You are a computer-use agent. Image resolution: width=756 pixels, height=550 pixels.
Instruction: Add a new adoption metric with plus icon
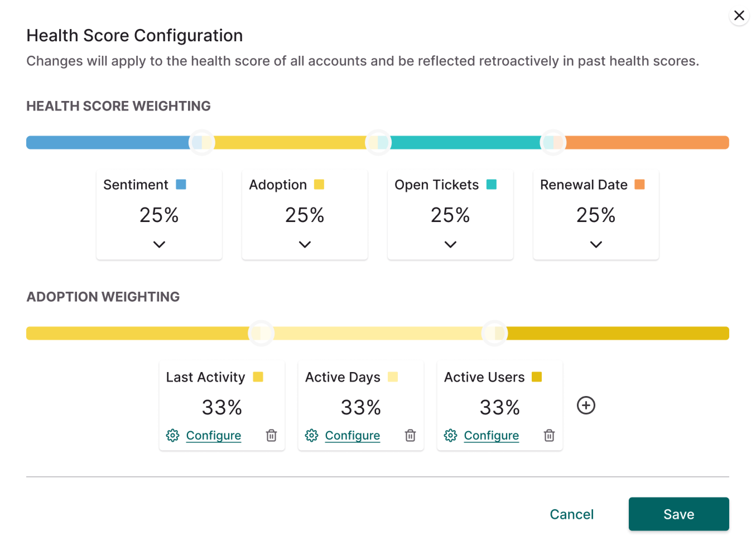point(586,405)
